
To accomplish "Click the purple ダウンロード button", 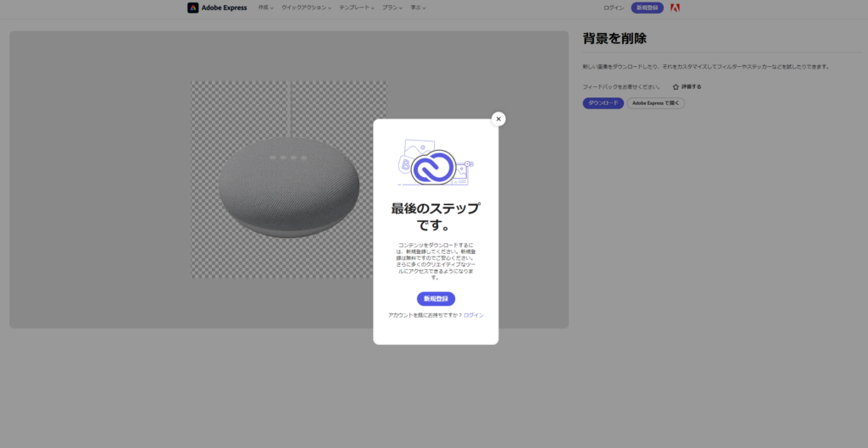I will [x=603, y=103].
